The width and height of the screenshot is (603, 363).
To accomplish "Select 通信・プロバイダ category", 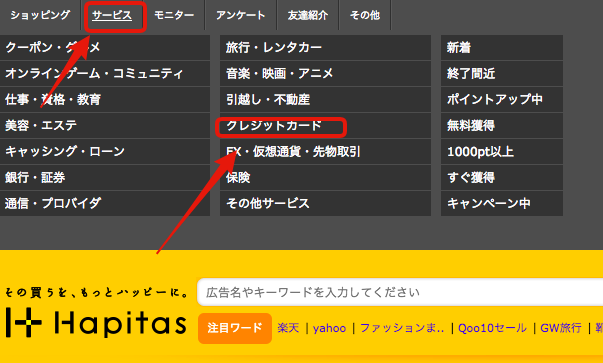I will point(105,203).
